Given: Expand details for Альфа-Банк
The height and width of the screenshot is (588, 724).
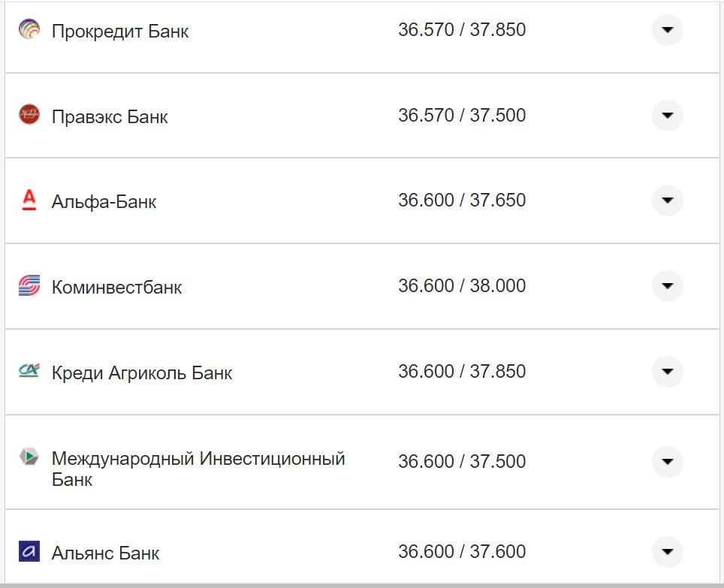Looking at the screenshot, I should (667, 201).
